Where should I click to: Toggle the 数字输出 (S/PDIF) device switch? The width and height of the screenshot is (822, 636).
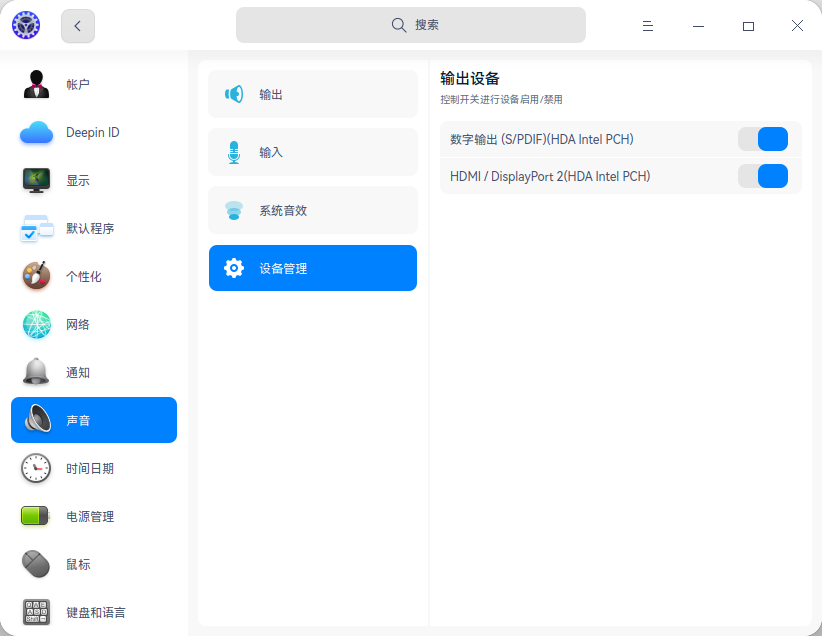(763, 139)
